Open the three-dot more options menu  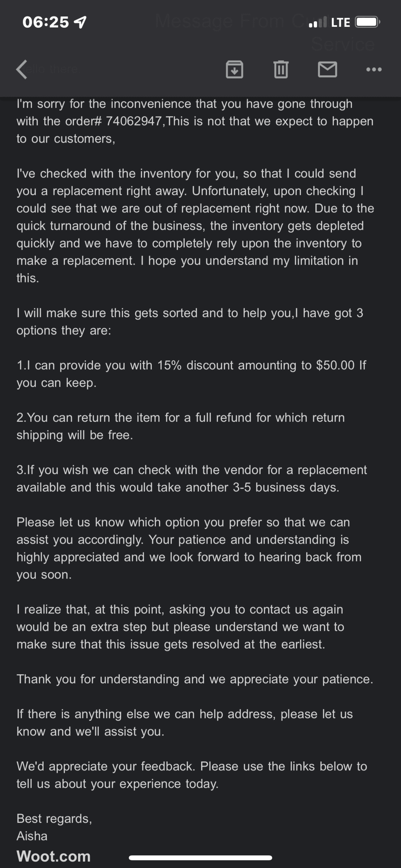374,69
